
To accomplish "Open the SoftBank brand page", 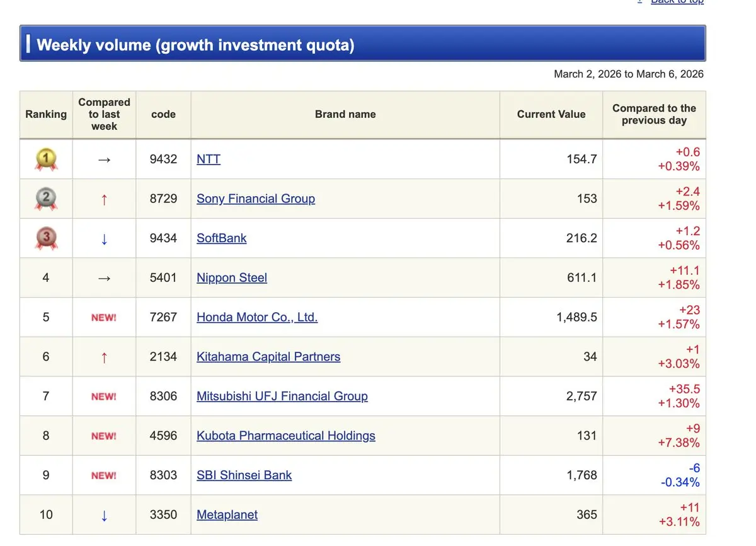I will (x=221, y=238).
